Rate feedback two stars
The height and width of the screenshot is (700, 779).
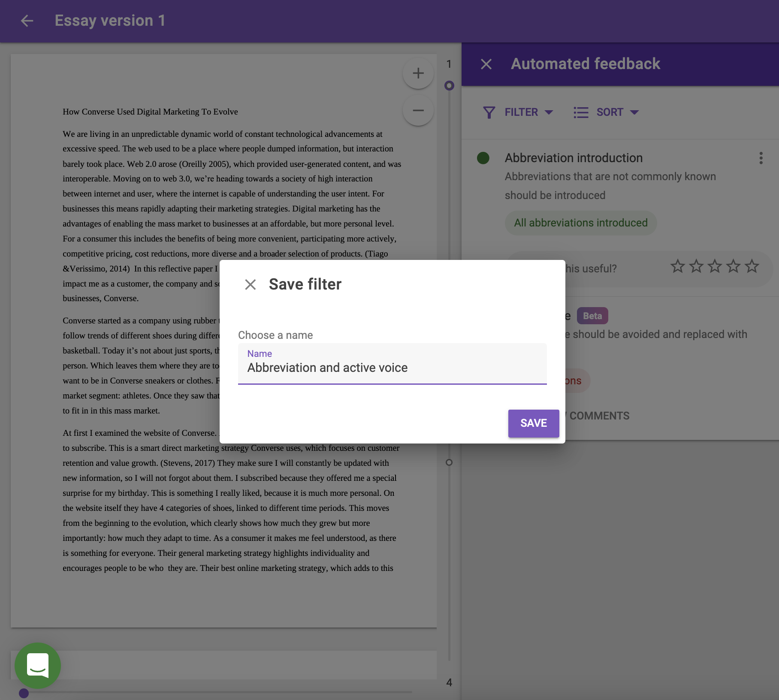point(696,266)
